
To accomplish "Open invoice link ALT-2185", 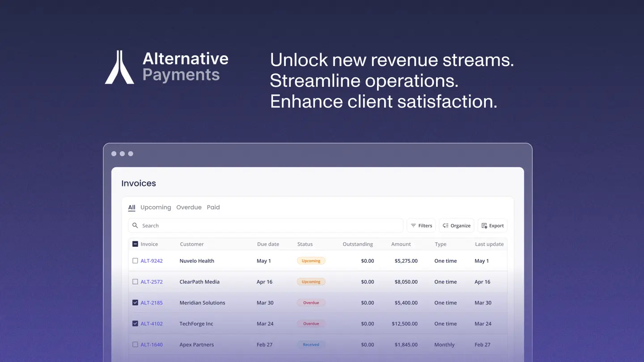I will (152, 303).
